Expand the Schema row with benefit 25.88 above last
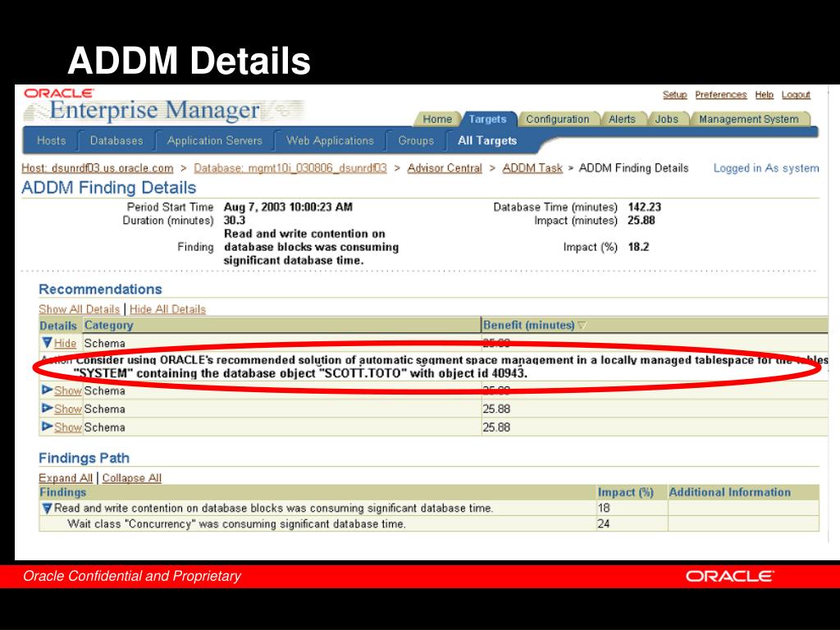 pyautogui.click(x=47, y=409)
